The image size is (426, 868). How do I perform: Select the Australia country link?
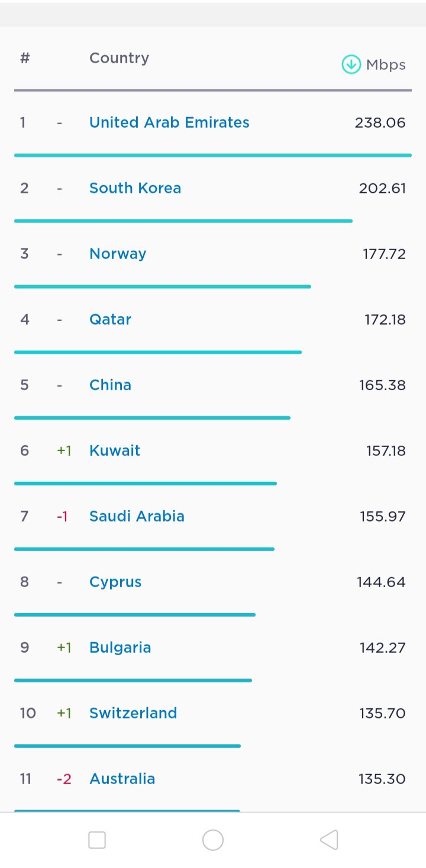pyautogui.click(x=122, y=779)
